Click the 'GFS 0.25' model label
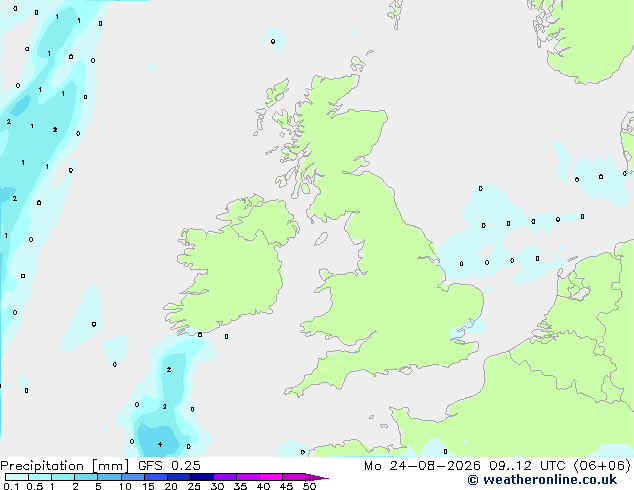The image size is (634, 490). click(x=169, y=466)
